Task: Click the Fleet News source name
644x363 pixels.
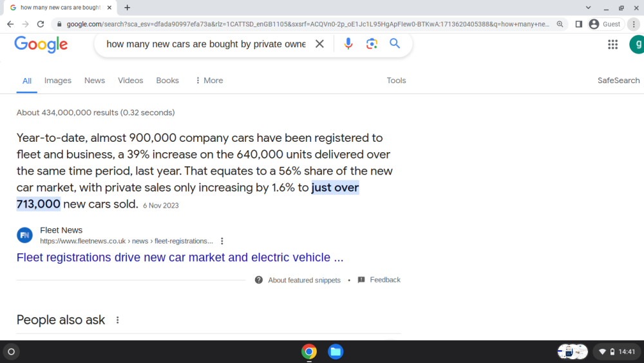Action: (x=61, y=230)
